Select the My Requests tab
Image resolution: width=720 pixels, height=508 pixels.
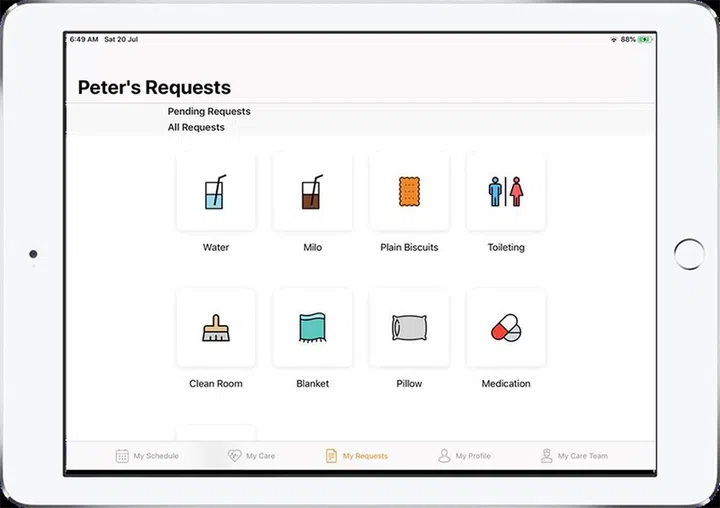coord(356,456)
